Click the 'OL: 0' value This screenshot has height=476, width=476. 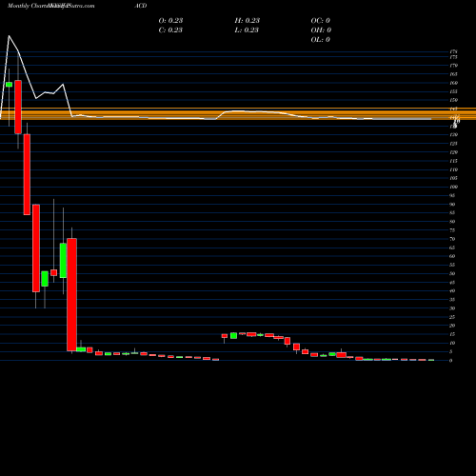point(321,39)
